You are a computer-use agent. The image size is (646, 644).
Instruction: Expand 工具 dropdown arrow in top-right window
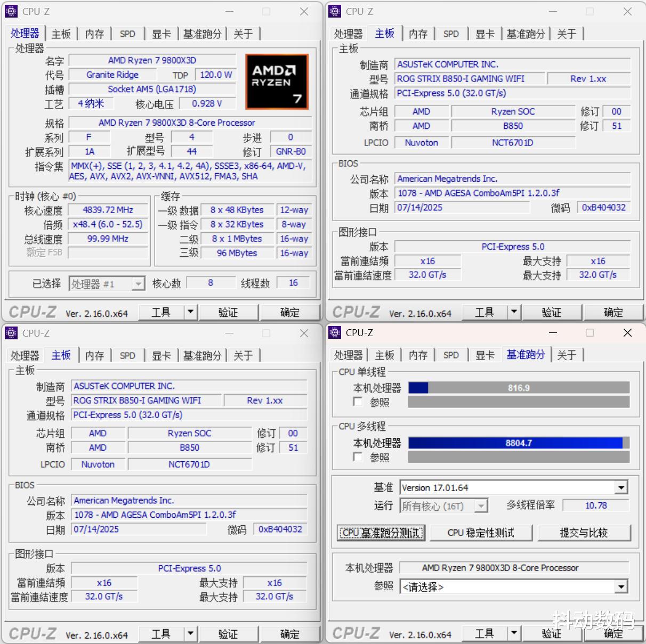pyautogui.click(x=514, y=312)
